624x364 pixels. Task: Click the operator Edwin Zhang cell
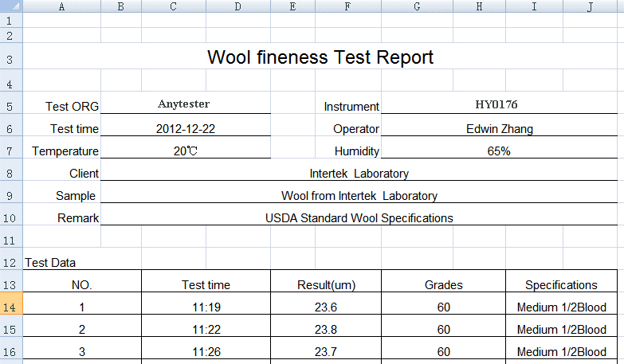(499, 129)
